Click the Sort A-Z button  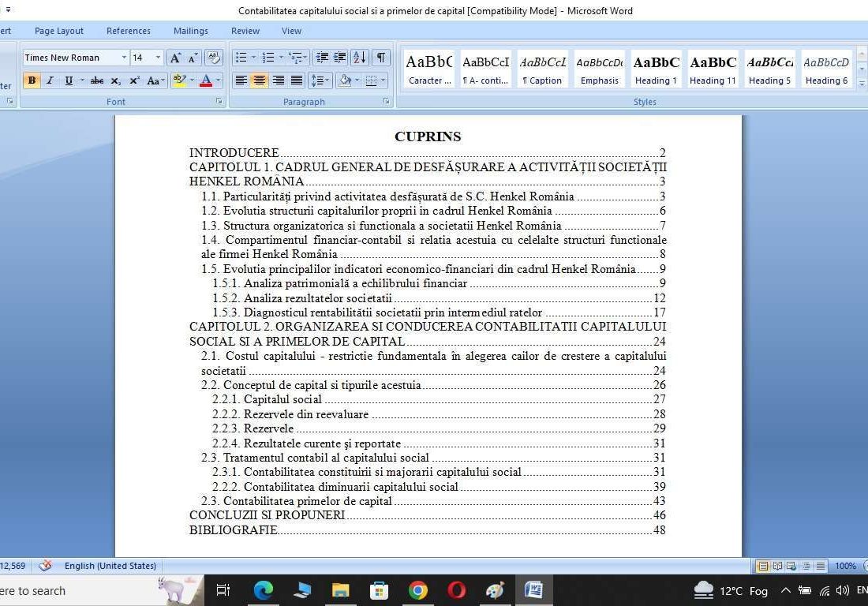[x=360, y=58]
